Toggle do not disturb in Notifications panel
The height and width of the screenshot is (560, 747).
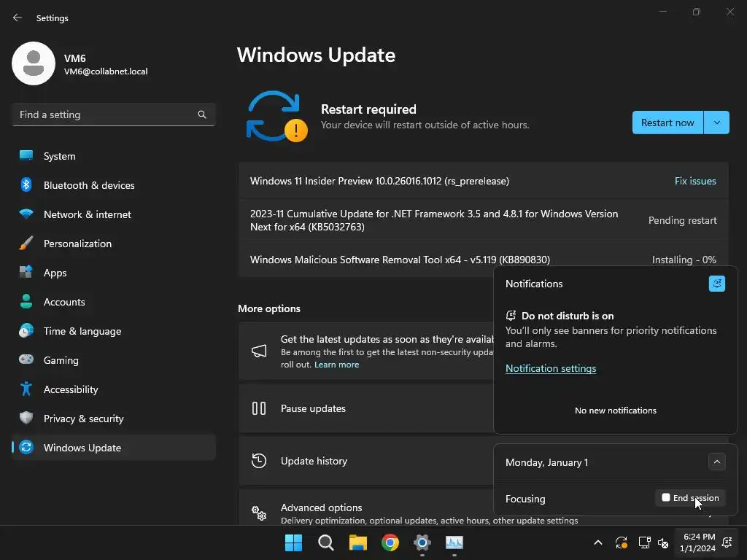(716, 284)
